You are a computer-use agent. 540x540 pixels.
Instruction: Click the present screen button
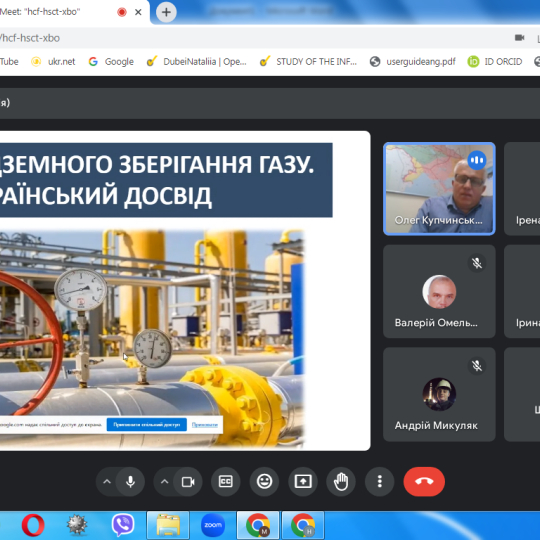[x=303, y=481]
